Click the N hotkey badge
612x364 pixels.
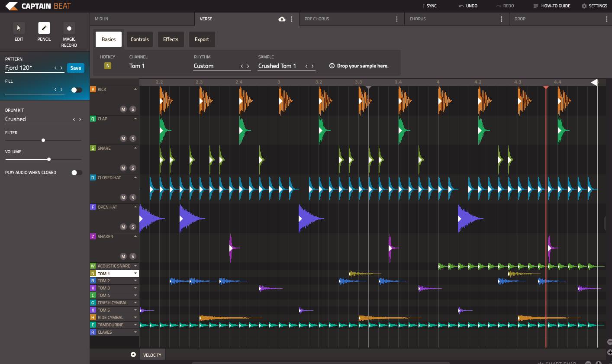click(x=108, y=66)
